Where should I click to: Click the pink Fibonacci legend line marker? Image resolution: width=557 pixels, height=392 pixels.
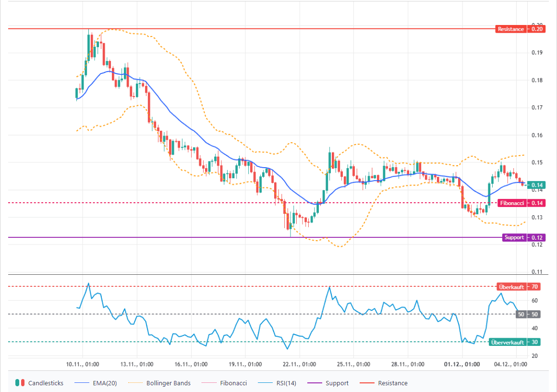click(209, 383)
